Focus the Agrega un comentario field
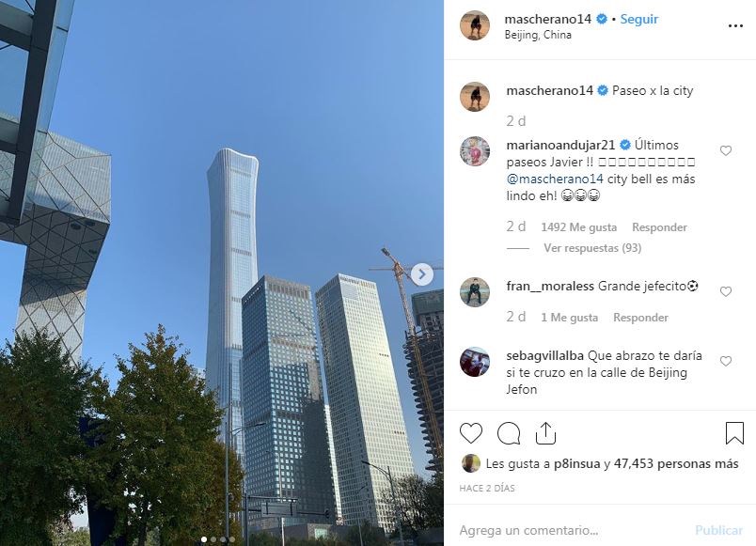756x546 pixels. [x=569, y=530]
